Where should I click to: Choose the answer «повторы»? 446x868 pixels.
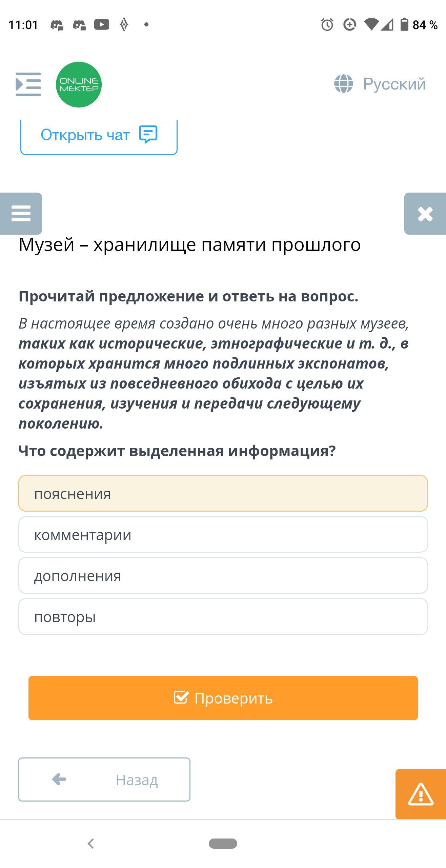pos(223,616)
